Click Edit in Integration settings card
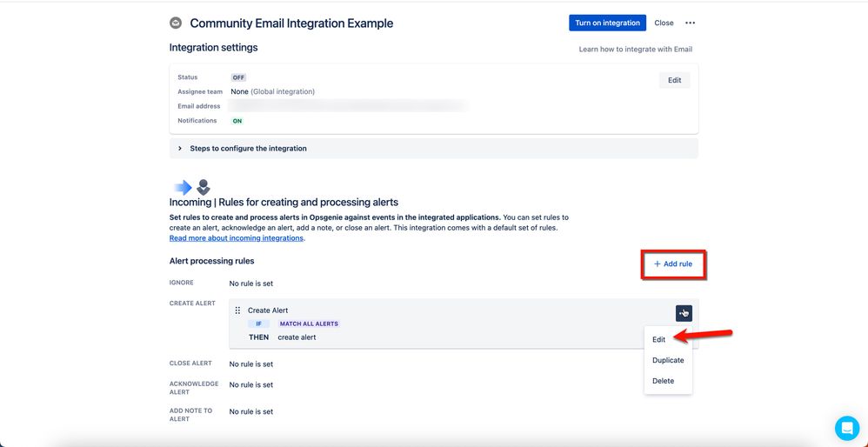This screenshot has width=868, height=447. point(674,80)
